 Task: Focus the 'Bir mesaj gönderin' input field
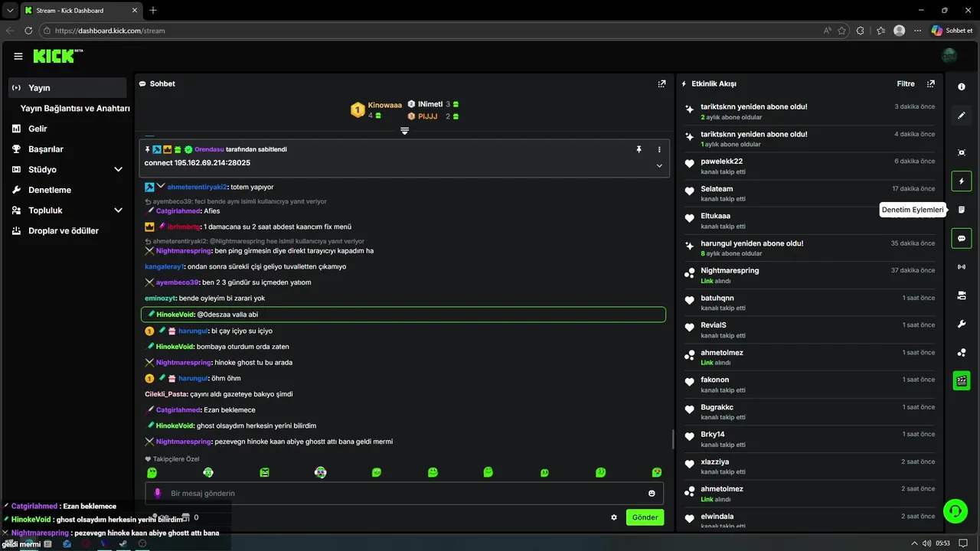(404, 494)
